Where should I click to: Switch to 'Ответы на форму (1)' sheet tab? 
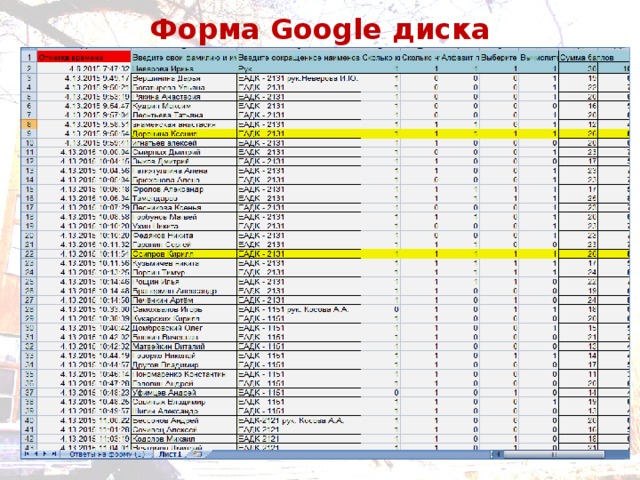coord(107,454)
